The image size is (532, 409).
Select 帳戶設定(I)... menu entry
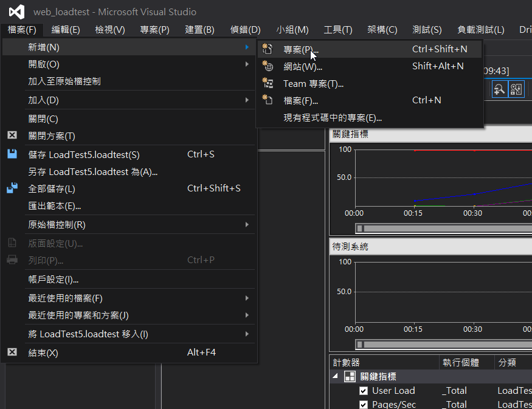pyautogui.click(x=129, y=280)
